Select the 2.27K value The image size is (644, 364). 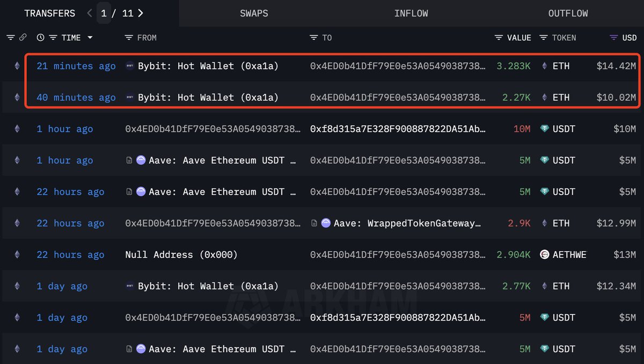(516, 97)
